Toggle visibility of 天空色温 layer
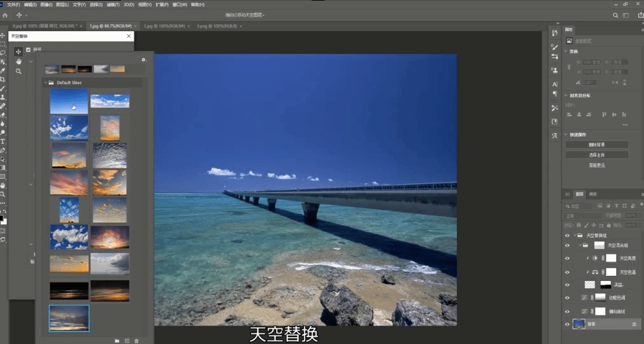 tap(567, 272)
